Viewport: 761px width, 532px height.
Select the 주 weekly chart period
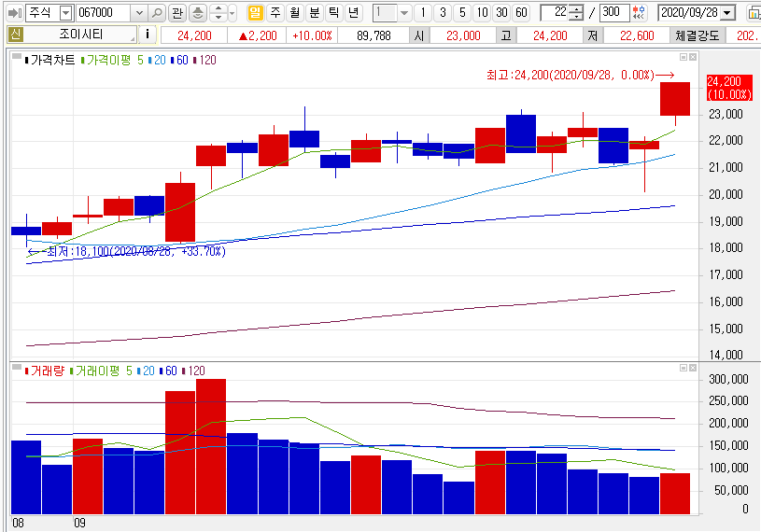275,13
